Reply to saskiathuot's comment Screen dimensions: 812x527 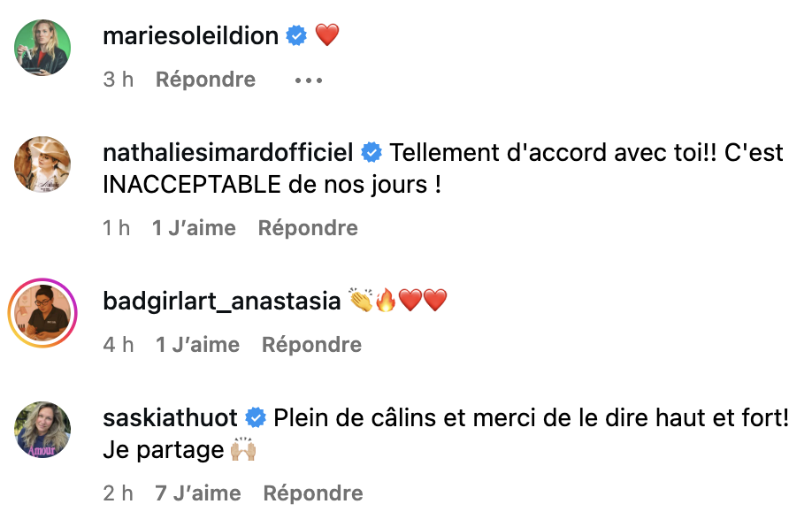pos(313,493)
